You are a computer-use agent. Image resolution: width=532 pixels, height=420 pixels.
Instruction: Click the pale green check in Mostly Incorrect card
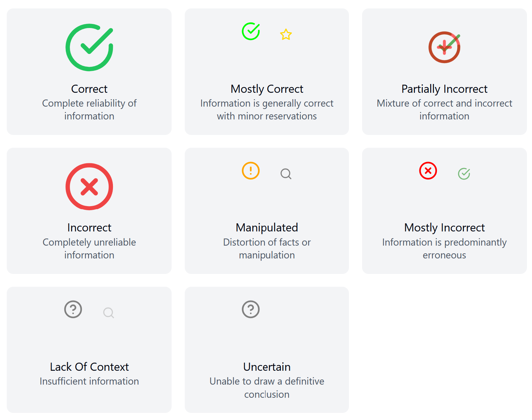click(464, 174)
